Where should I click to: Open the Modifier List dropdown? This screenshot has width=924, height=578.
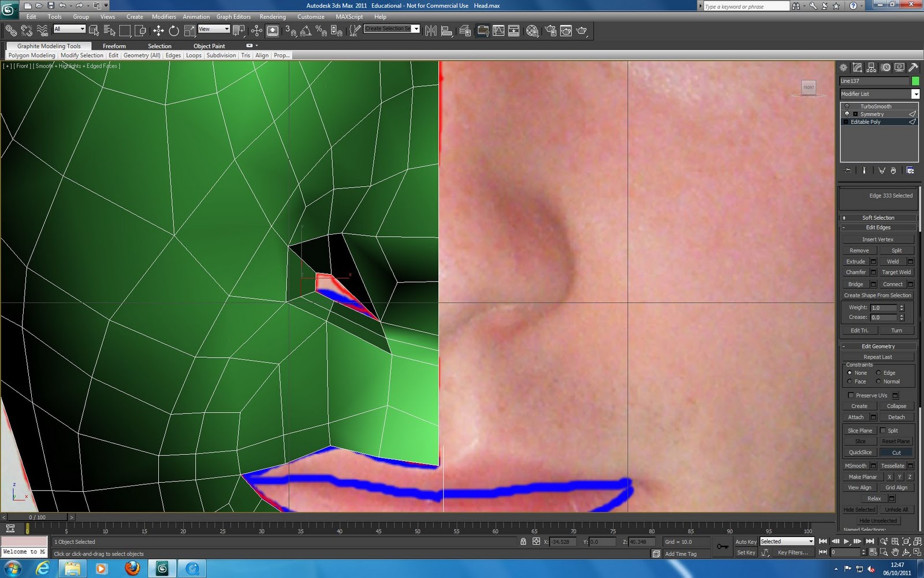tap(879, 94)
